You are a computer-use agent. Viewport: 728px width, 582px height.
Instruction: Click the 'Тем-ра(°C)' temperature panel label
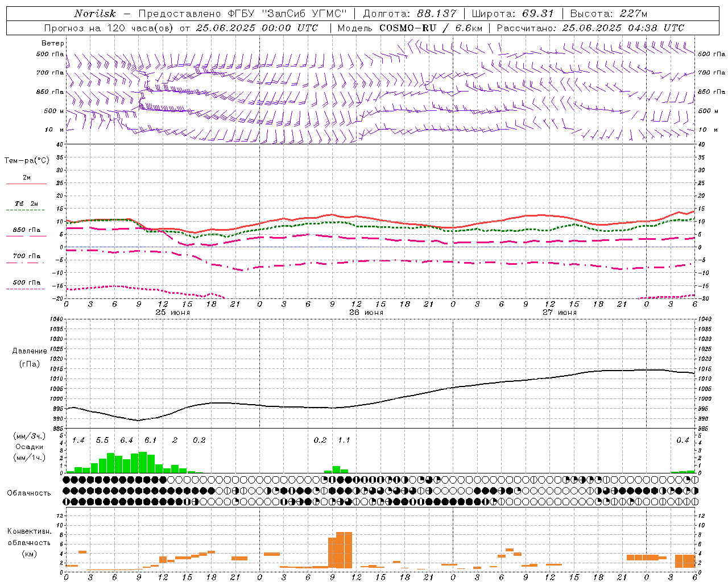pyautogui.click(x=27, y=161)
